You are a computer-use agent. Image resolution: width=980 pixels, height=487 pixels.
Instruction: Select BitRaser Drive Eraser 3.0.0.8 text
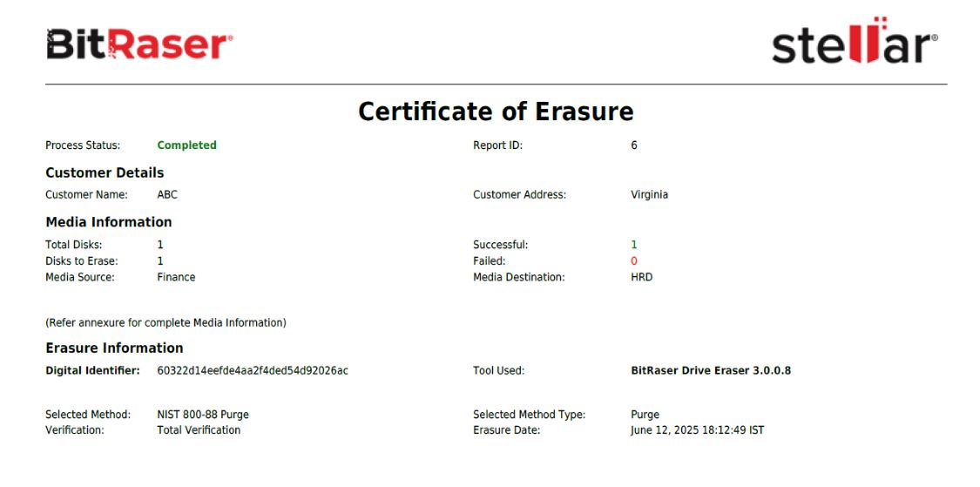coord(711,371)
